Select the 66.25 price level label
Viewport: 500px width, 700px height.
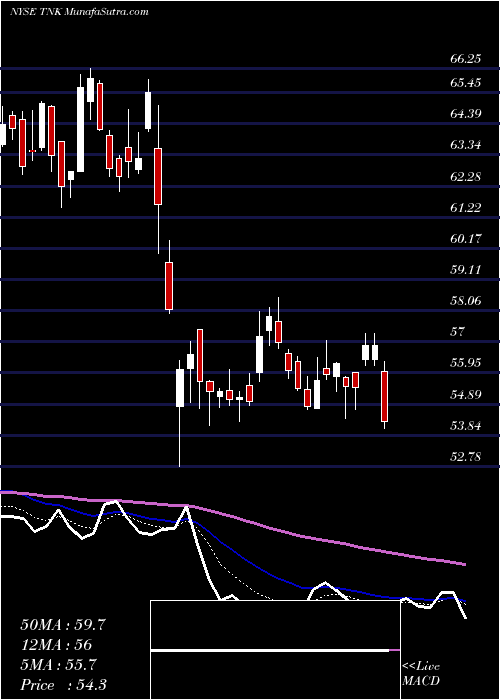click(466, 59)
